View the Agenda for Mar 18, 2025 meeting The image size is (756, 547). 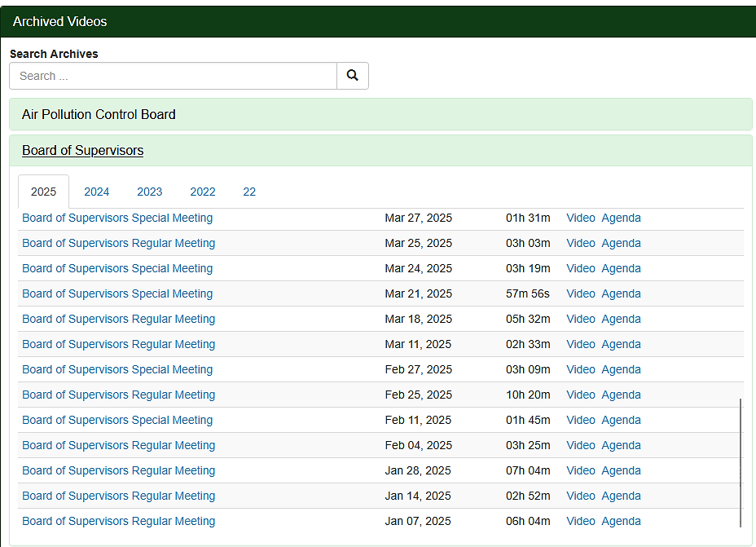(x=621, y=319)
